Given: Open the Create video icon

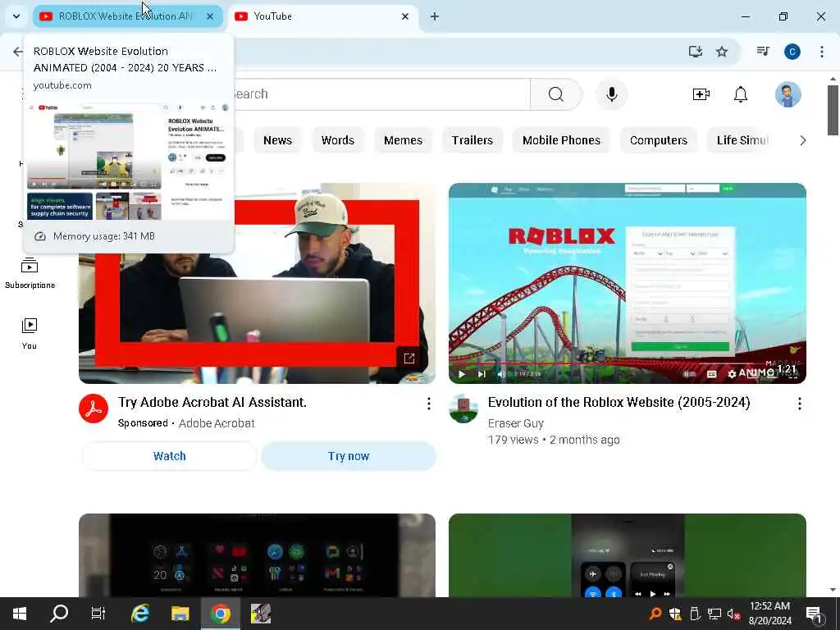Looking at the screenshot, I should (x=701, y=94).
